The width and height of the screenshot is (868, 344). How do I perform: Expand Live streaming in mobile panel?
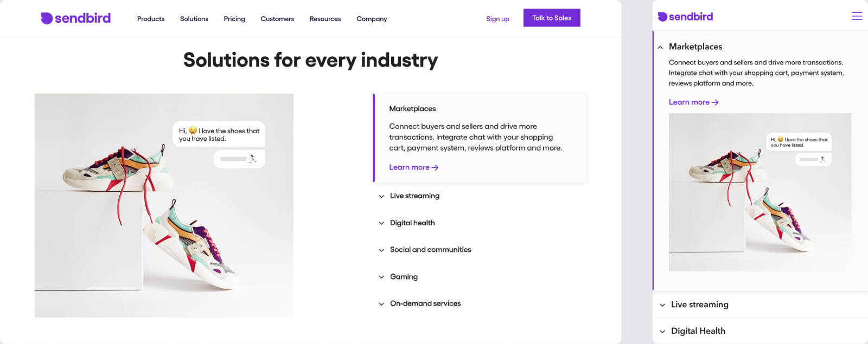point(699,304)
